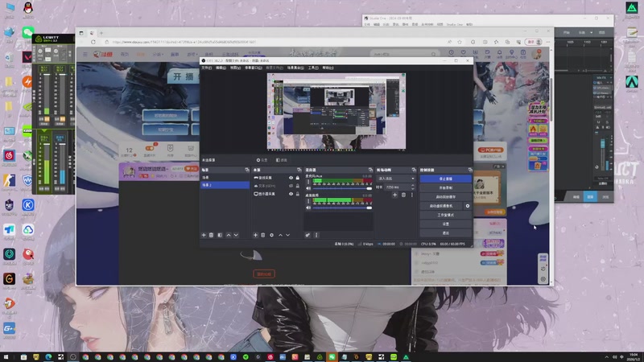Select the first scene in Scenes list
644x362 pixels.
(x=225, y=178)
